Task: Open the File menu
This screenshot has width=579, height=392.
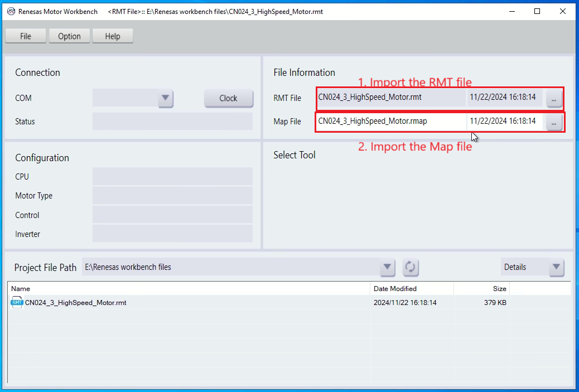Action: [x=26, y=36]
